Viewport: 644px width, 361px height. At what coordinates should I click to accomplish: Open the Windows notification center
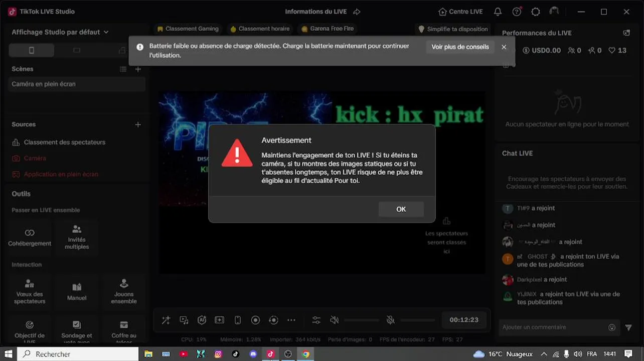628,354
